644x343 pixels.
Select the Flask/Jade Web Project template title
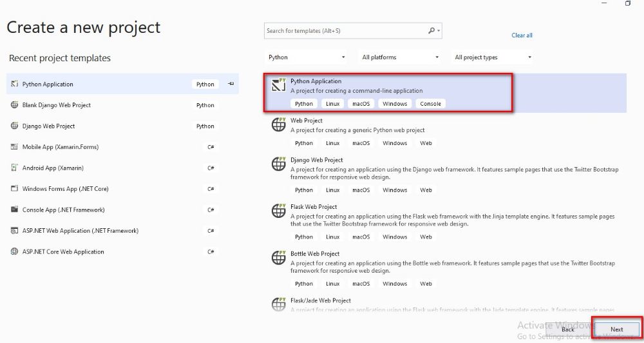(x=321, y=300)
